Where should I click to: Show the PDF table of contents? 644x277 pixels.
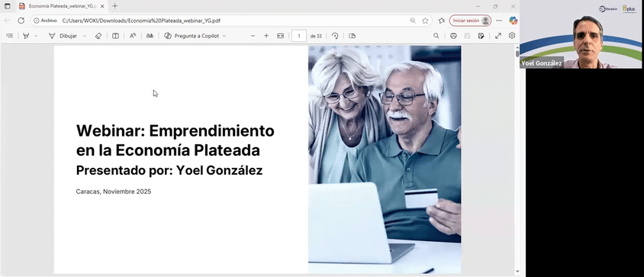[x=9, y=36]
